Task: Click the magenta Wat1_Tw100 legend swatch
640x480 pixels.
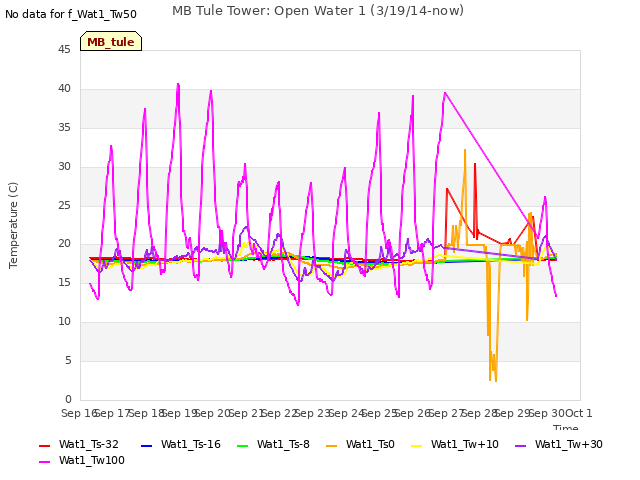Action: point(44,462)
